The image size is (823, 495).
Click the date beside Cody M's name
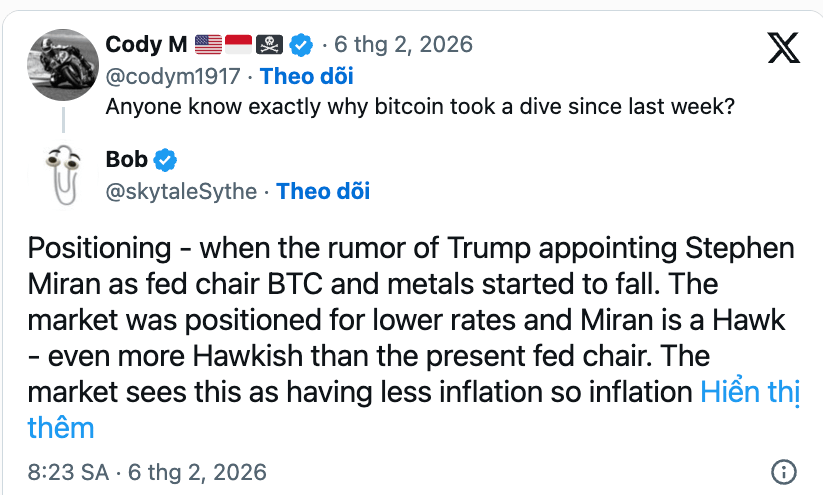click(403, 45)
